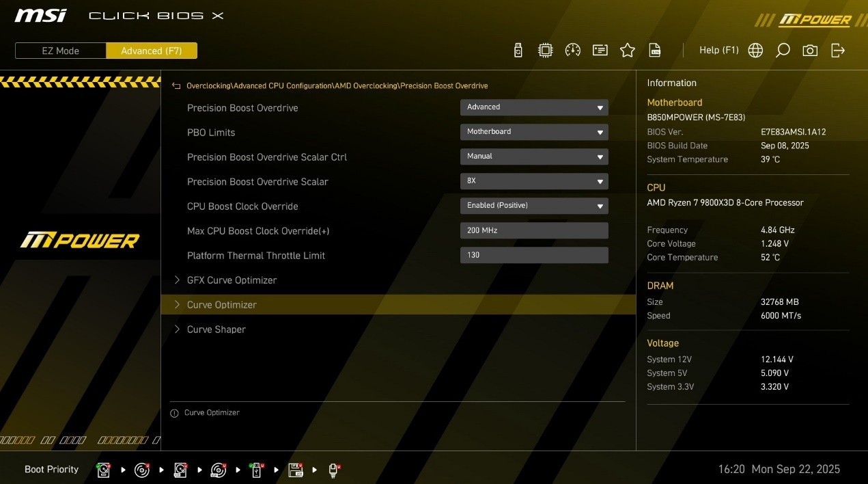Click the globe language icon
This screenshot has height=484, width=868.
pos(755,51)
